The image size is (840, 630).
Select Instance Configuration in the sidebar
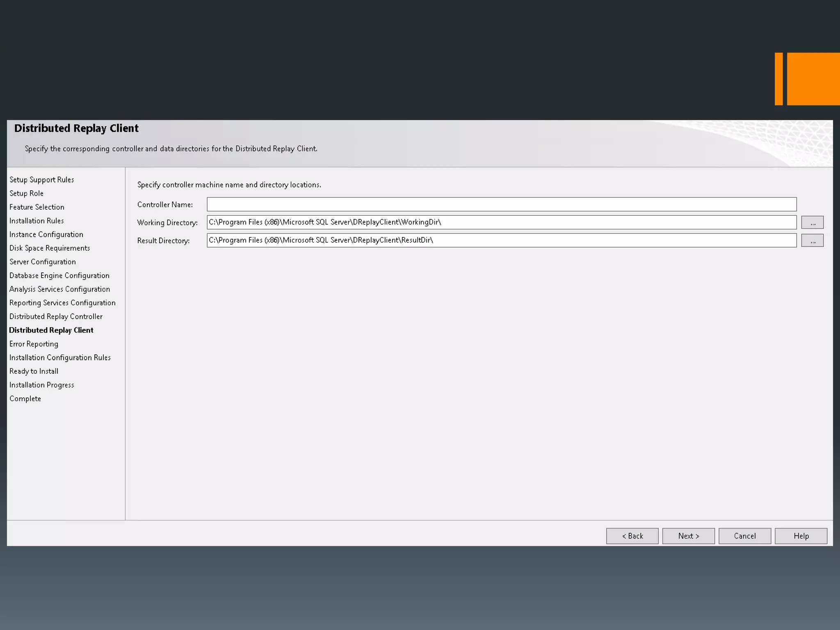click(46, 235)
